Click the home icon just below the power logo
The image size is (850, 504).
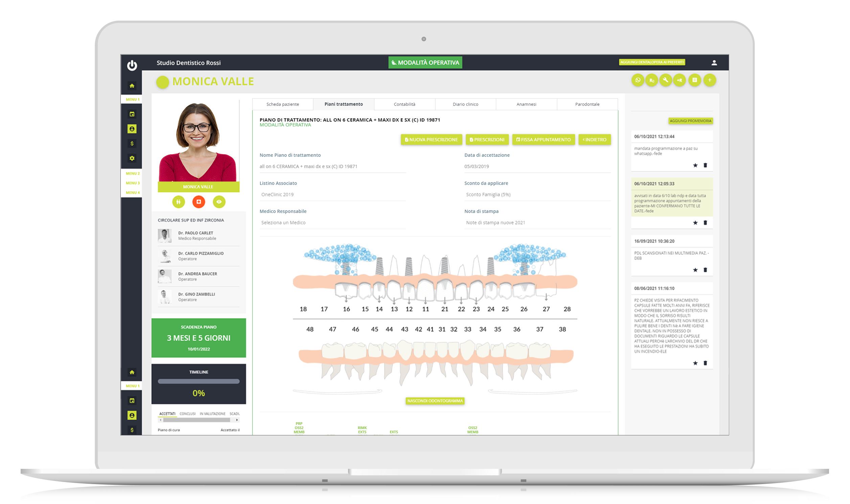(132, 86)
